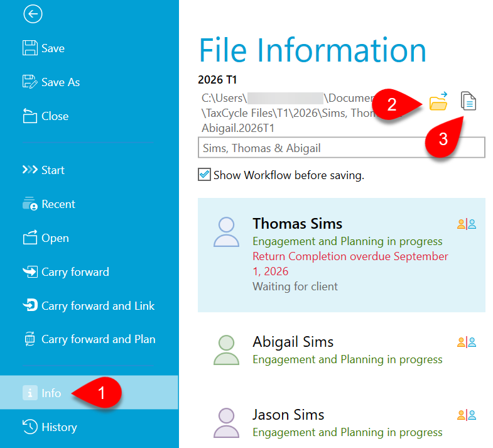The image size is (493, 448).
Task: Click 'Waiting for client' status text
Action: (x=295, y=287)
